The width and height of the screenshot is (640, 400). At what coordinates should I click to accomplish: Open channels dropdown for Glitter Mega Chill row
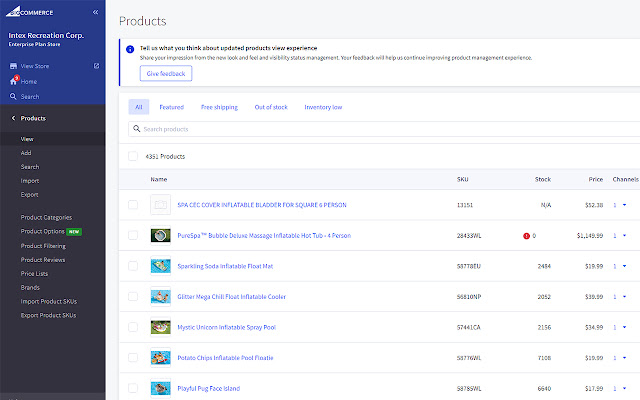click(x=624, y=297)
